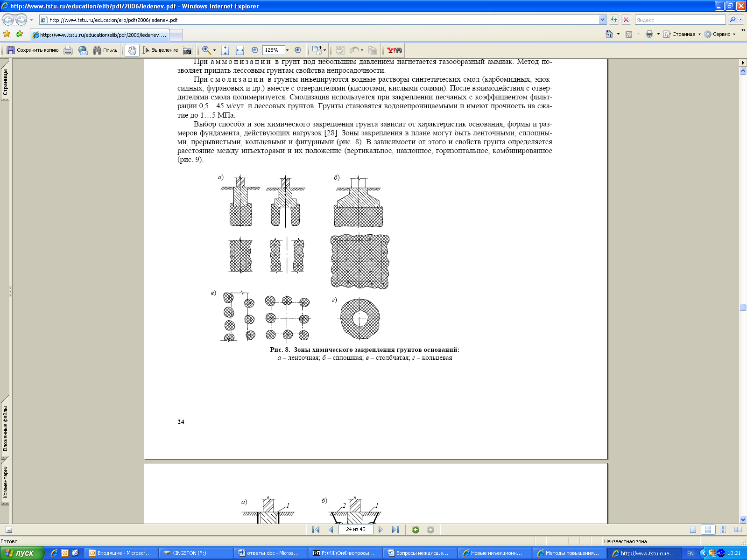Click the Start (пуск) button
The image size is (747, 560).
(x=22, y=553)
